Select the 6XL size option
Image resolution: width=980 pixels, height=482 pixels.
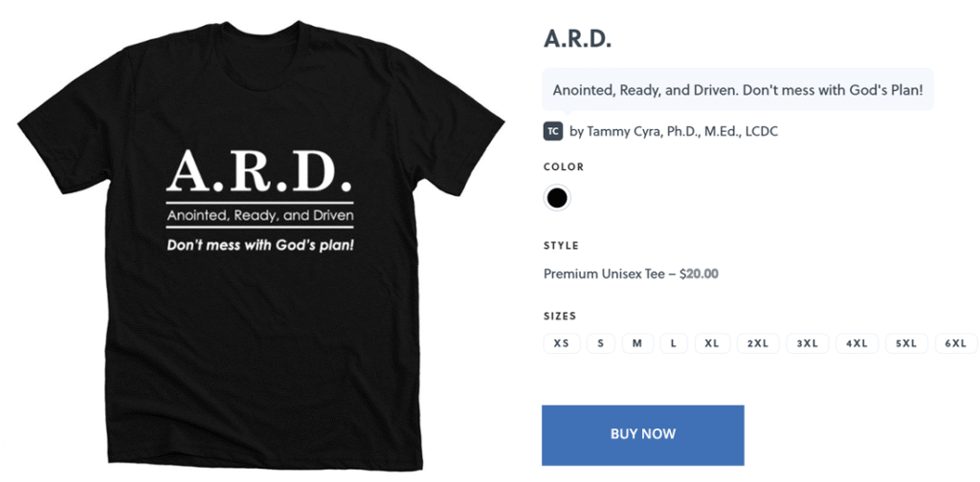click(956, 343)
